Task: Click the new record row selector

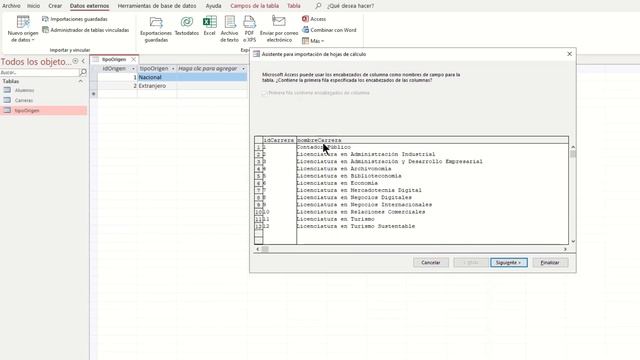Action: point(93,94)
